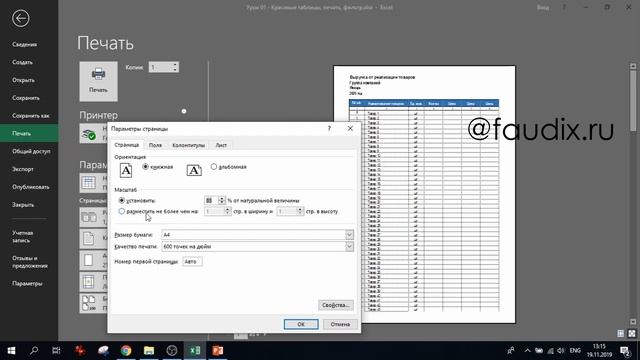
Task: Click the zoom to page icon
Action: pos(632,333)
